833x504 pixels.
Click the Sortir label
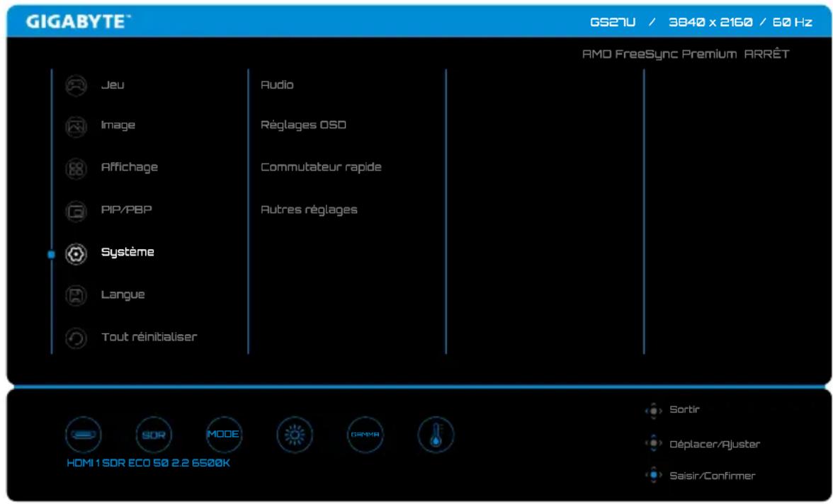tap(684, 409)
